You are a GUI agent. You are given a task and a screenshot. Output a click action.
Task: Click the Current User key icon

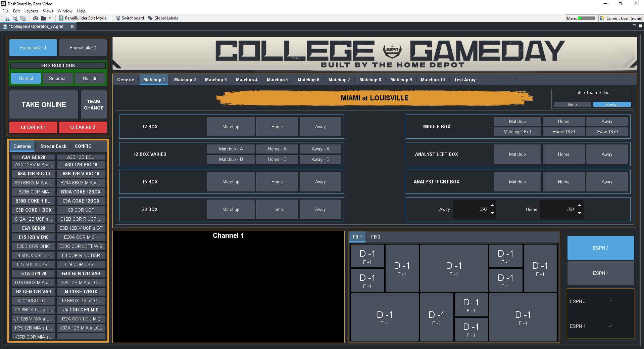[x=602, y=18]
